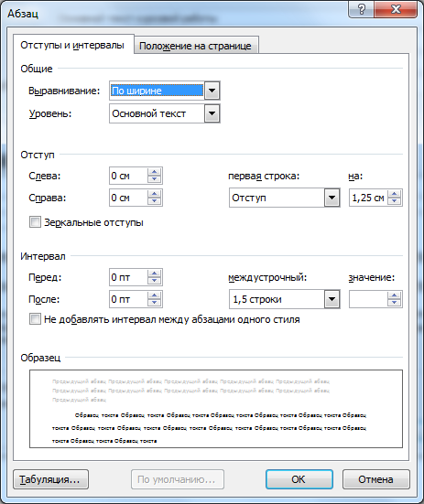Switch to the Отступы и интервалы tab
Screen dimensions: 424x504
pos(72,45)
